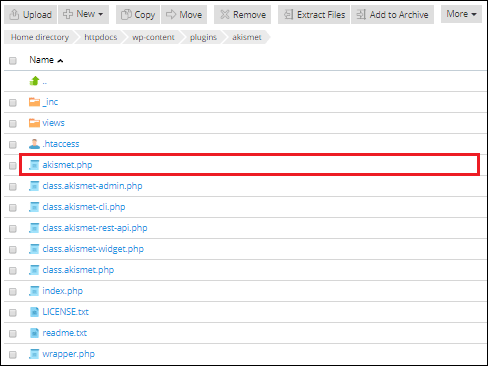Open class.akismet-cli.php file
The width and height of the screenshot is (488, 366).
pyautogui.click(x=84, y=207)
